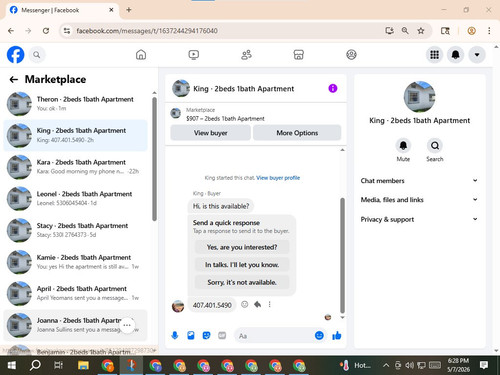Open more options for 407.401.5490 message
Viewport: 500px width, 375px height.
[269, 304]
